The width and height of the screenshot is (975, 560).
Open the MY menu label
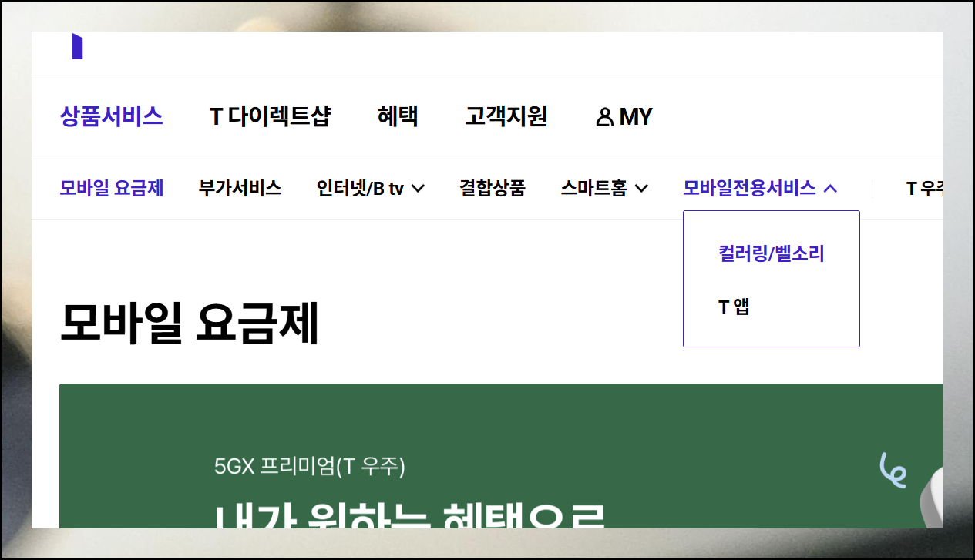636,117
